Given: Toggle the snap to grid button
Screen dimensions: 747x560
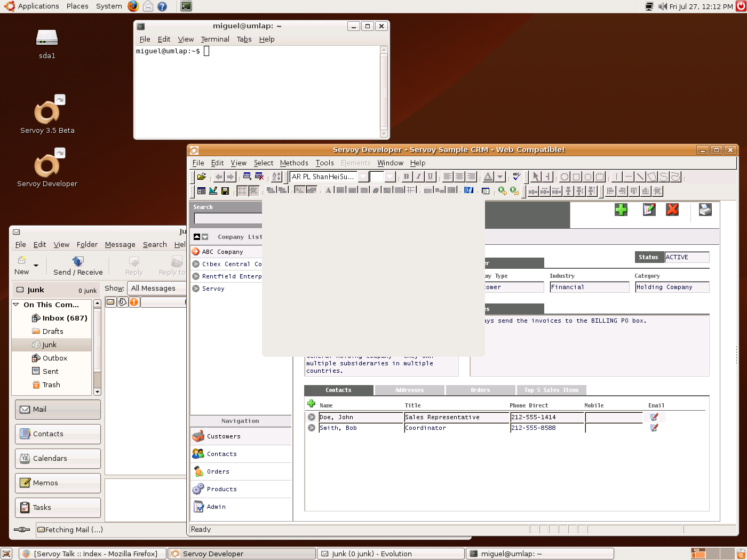Looking at the screenshot, I should pos(254,190).
